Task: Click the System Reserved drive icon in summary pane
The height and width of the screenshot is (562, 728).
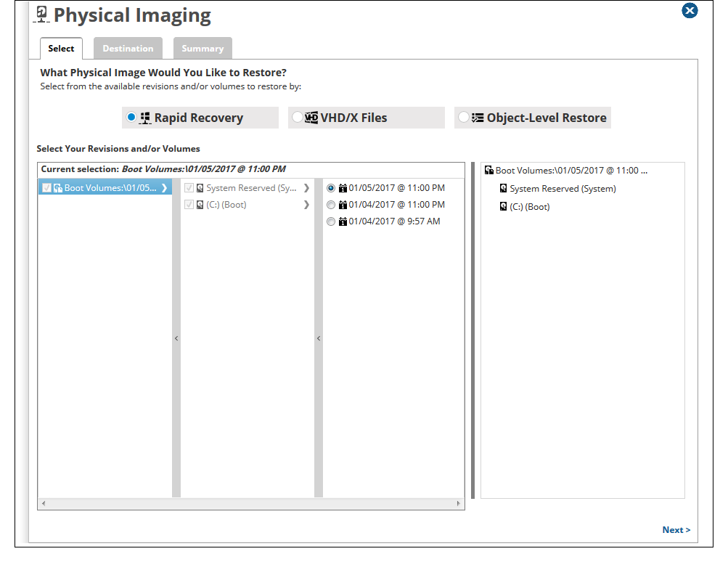Action: point(503,189)
